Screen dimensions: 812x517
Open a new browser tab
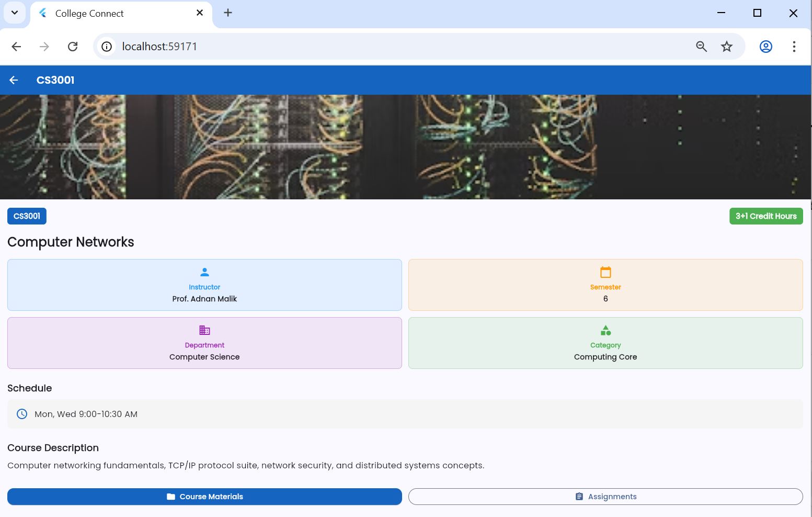point(228,13)
